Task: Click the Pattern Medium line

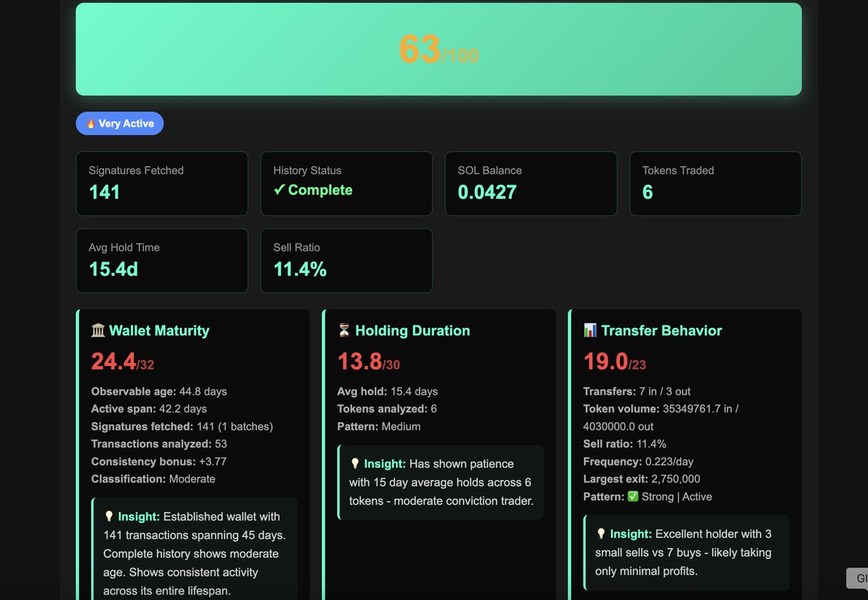Action: (x=378, y=427)
